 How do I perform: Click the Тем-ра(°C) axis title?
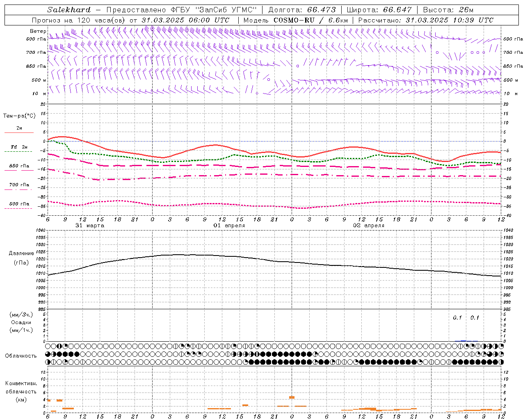tap(19, 116)
